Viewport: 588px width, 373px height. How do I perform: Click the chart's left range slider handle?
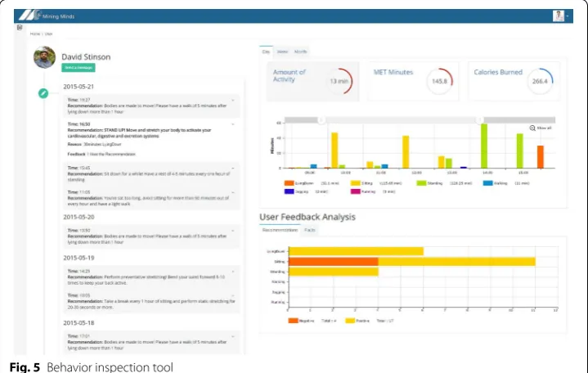[x=321, y=120]
